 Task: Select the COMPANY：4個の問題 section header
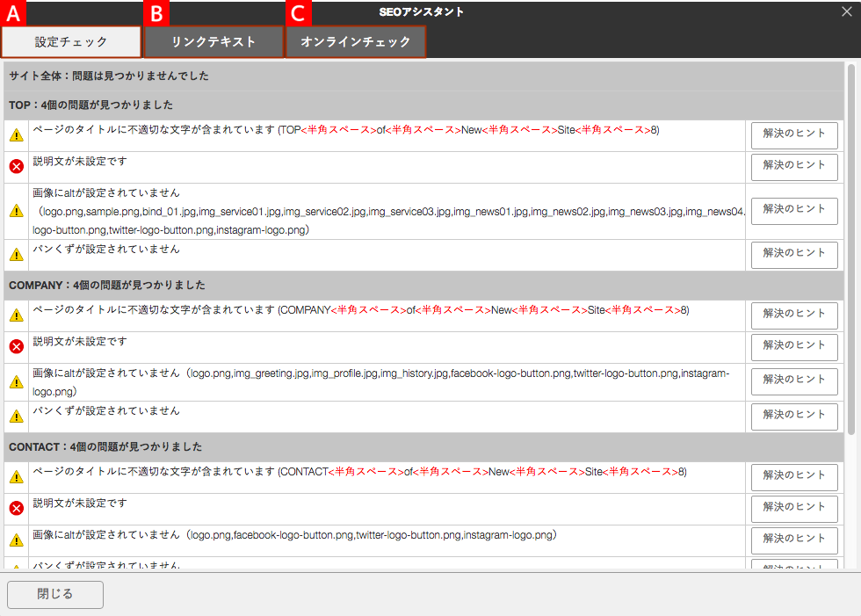(423, 285)
